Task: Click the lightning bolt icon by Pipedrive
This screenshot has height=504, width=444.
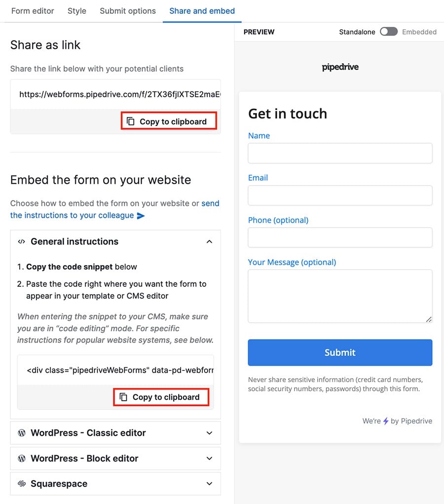Action: pos(386,421)
